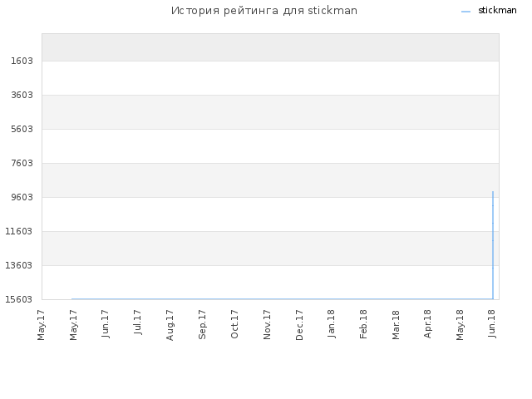Click the flat blue rating line mid-chart
The height and width of the screenshot is (399, 532).
[282, 299]
